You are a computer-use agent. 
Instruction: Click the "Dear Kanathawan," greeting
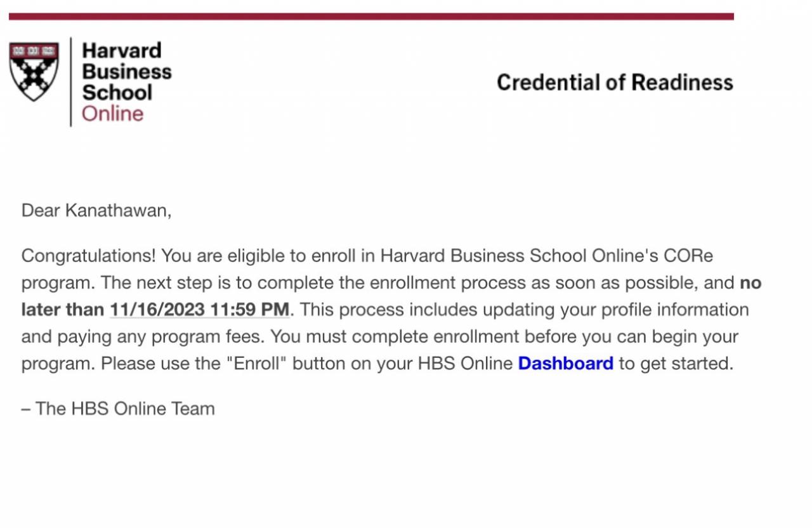(96, 211)
